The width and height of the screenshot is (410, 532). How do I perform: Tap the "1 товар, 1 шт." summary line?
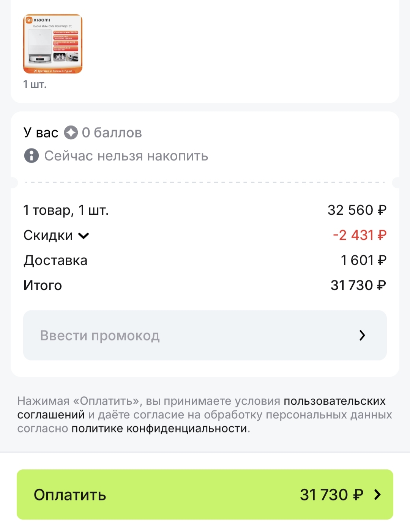66,210
